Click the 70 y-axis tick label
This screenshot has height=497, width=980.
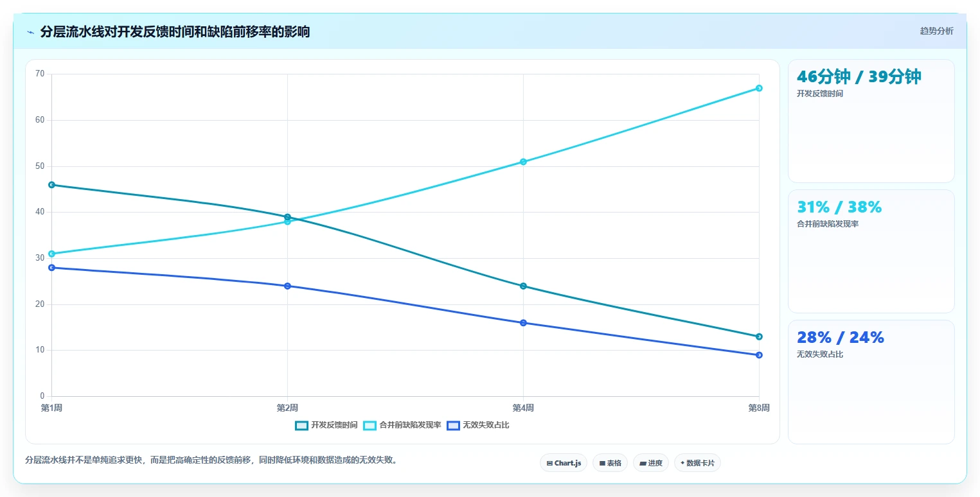[40, 74]
